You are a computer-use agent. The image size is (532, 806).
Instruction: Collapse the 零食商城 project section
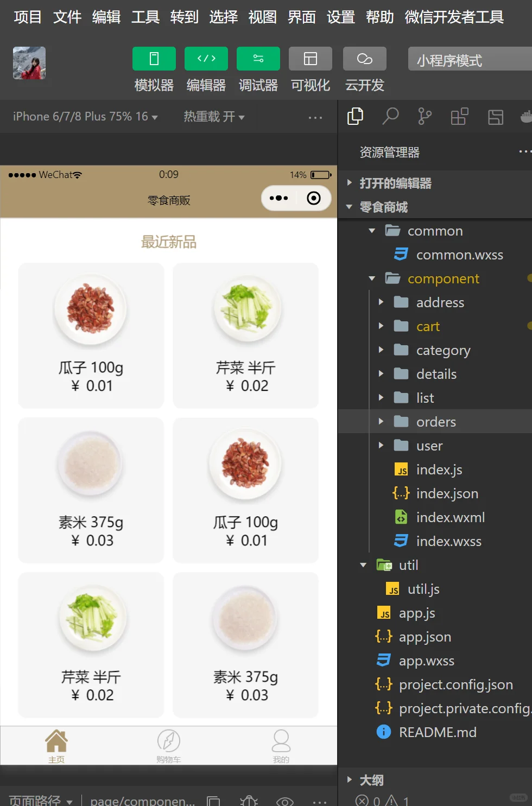[435, 207]
